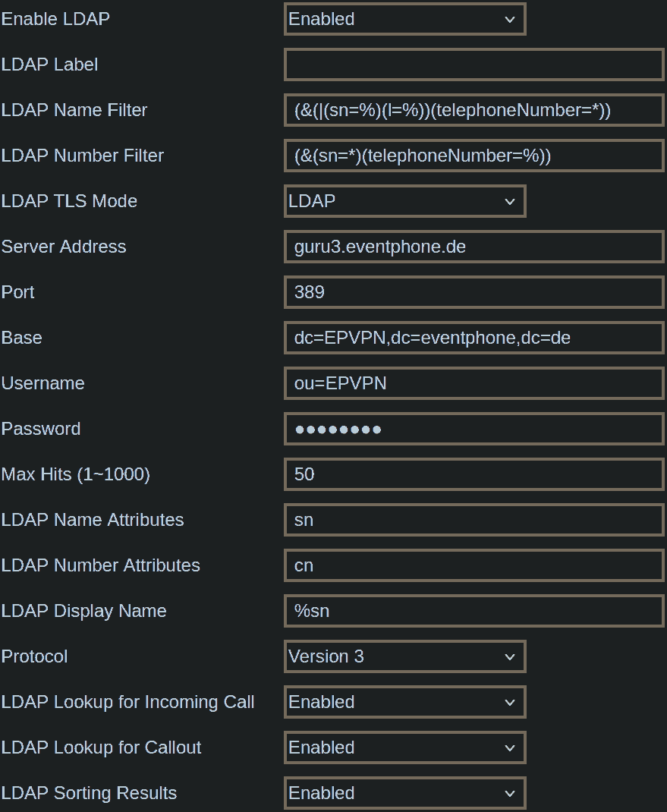Click the chevron arrow on Protocol select
667x812 pixels.
tap(510, 658)
